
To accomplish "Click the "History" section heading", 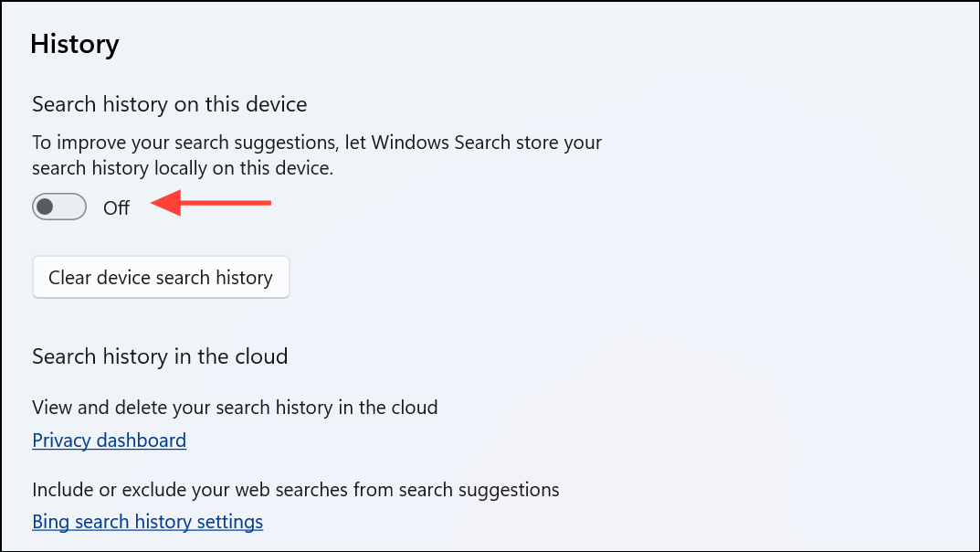I will 75,44.
